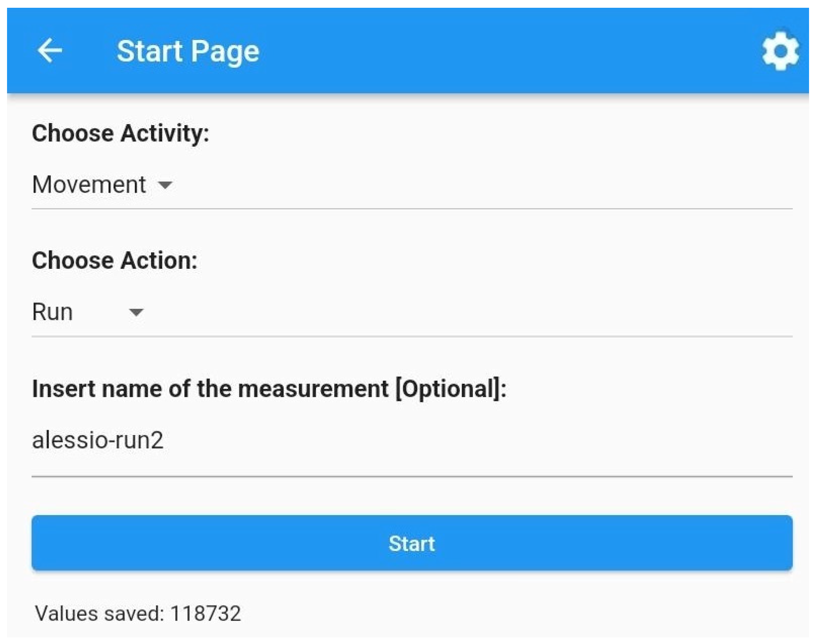Click the Choose Action label
This screenshot has height=644, width=822.
point(114,261)
